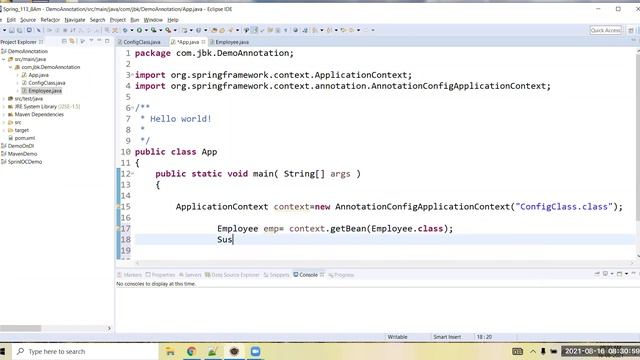This screenshot has height=360, width=640.
Task: Open the Source menu
Action: 28,20
